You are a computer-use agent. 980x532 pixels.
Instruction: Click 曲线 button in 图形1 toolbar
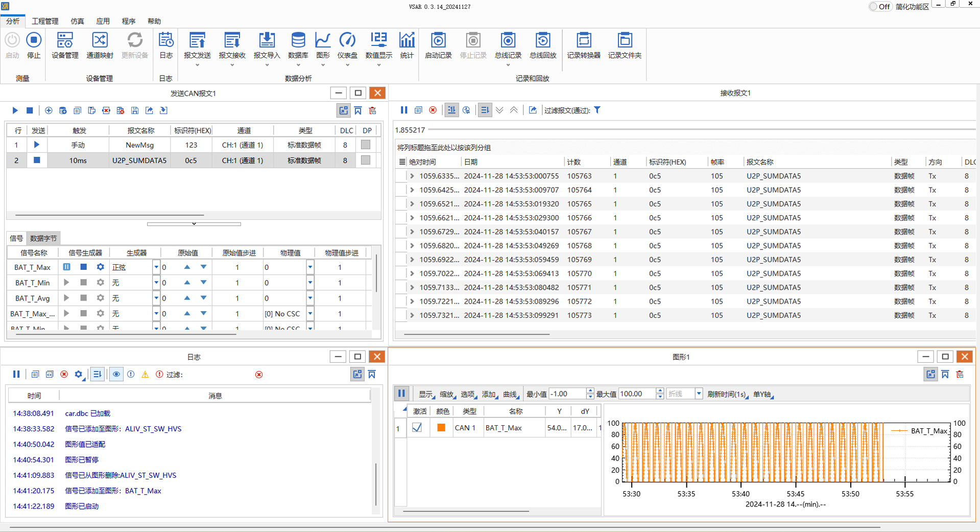pos(510,394)
